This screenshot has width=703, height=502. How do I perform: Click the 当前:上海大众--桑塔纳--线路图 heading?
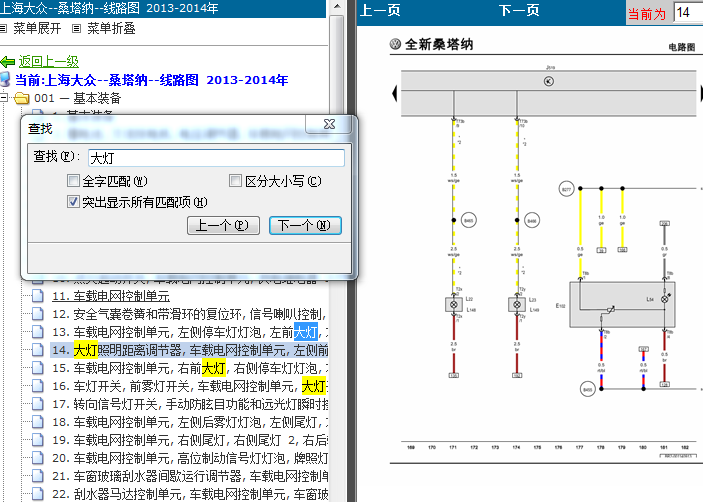(x=151, y=80)
